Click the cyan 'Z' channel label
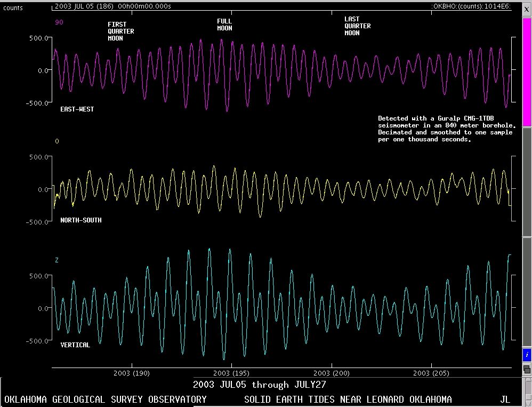The width and height of the screenshot is (532, 407). 57,260
